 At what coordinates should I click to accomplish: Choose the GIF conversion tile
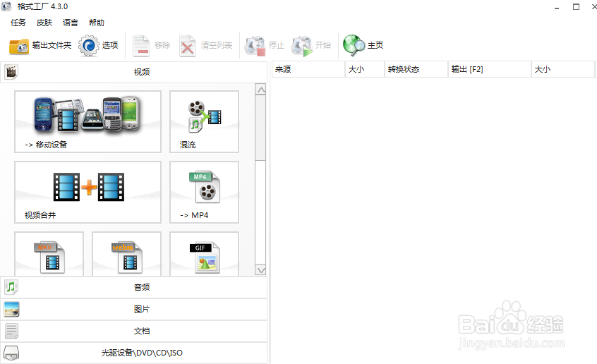click(x=204, y=254)
